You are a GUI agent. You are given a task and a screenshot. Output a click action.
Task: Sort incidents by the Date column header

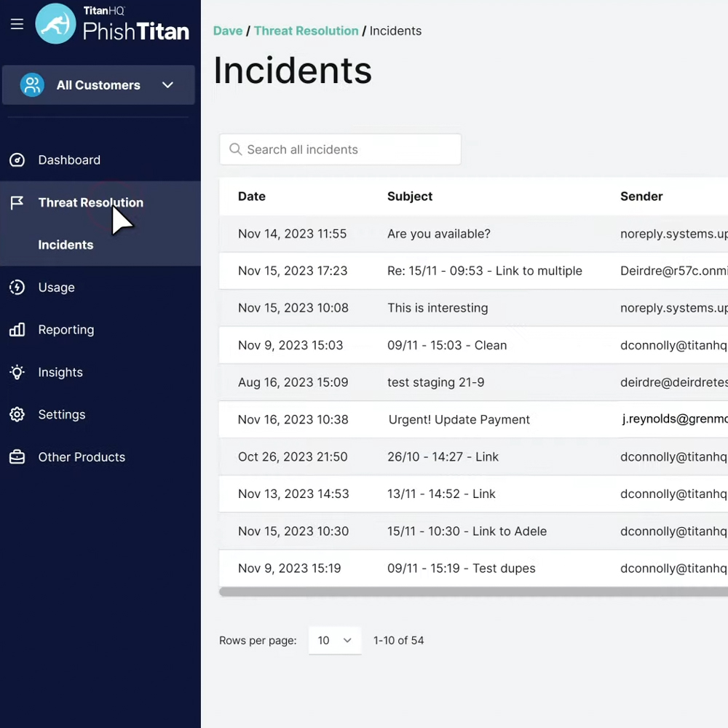[x=251, y=196]
